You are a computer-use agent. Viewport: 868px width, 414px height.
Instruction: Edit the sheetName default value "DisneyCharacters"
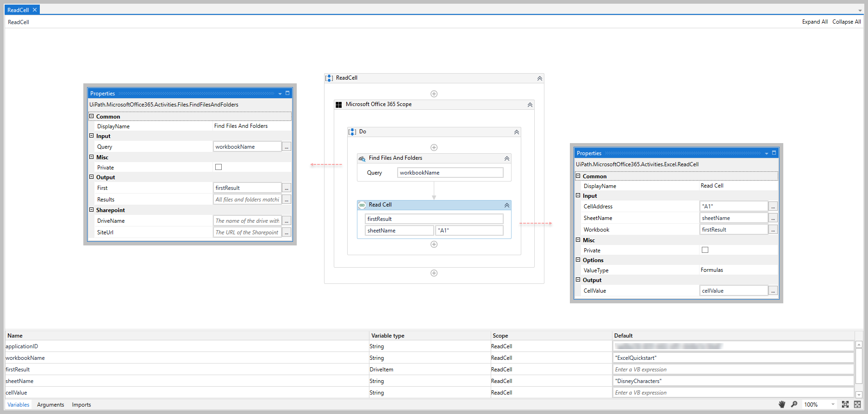(x=733, y=381)
